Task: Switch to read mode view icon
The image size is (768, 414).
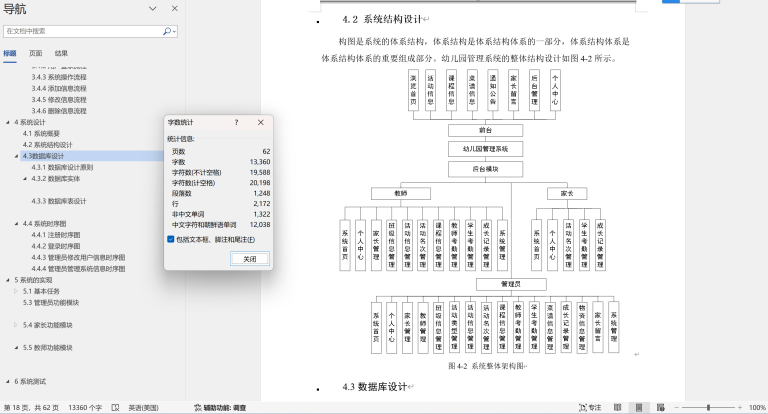Action: [x=616, y=408]
